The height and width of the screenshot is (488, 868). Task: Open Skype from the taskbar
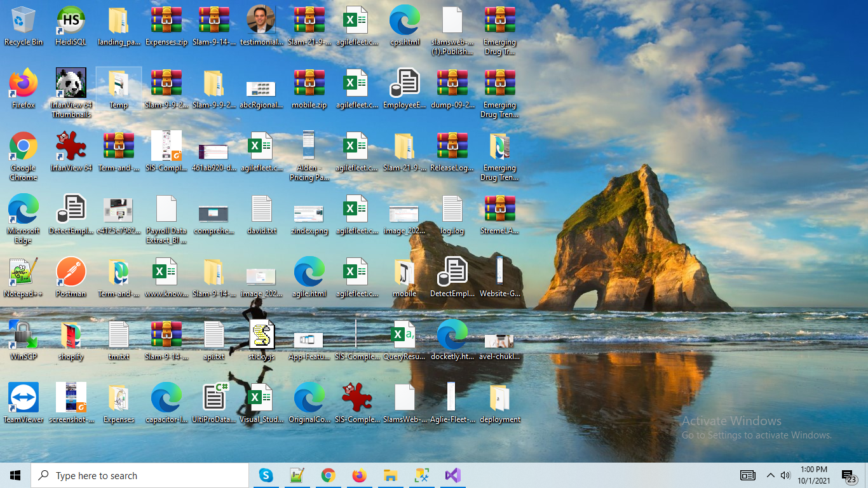pos(266,475)
